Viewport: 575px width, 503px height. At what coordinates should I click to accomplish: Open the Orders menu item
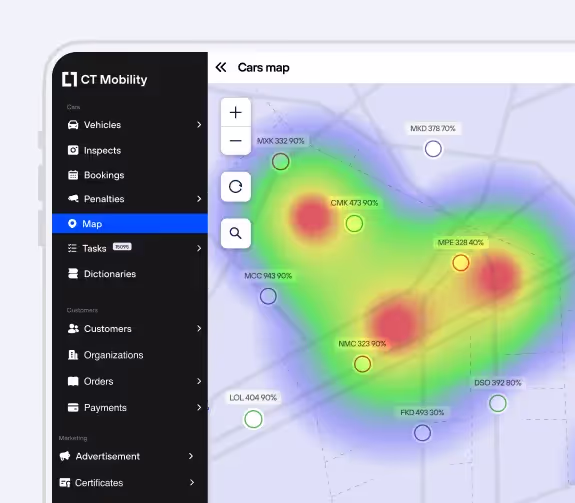pyautogui.click(x=130, y=381)
